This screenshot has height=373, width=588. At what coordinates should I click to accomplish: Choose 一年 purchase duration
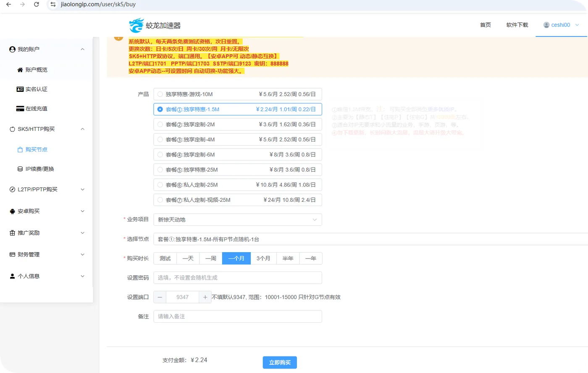(x=311, y=258)
